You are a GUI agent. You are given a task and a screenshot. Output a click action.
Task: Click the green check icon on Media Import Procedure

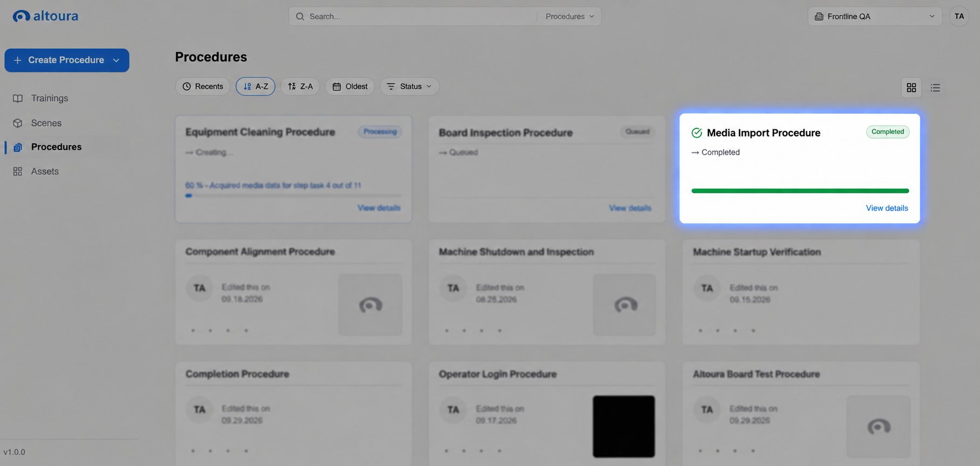tap(697, 133)
